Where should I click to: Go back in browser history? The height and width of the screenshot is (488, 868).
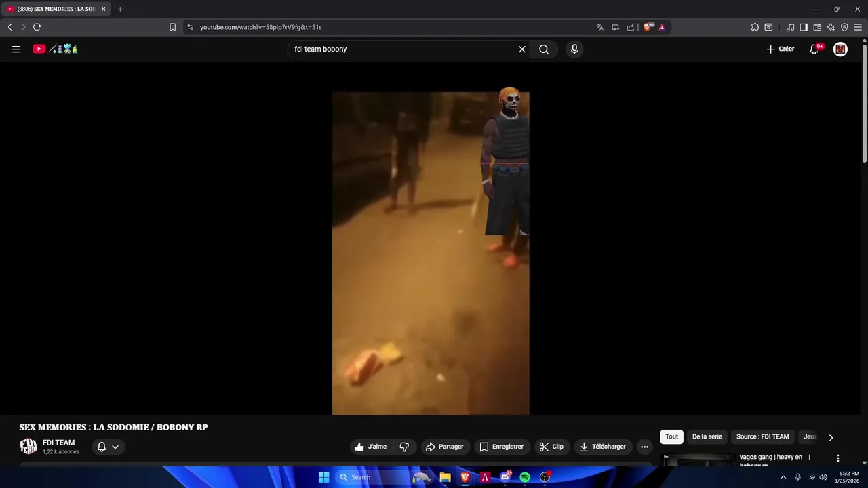(x=9, y=27)
